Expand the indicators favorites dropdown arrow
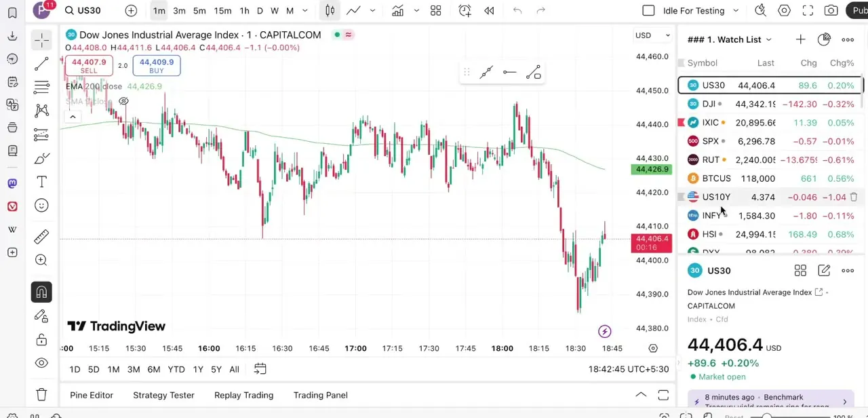868x418 pixels. pos(416,10)
